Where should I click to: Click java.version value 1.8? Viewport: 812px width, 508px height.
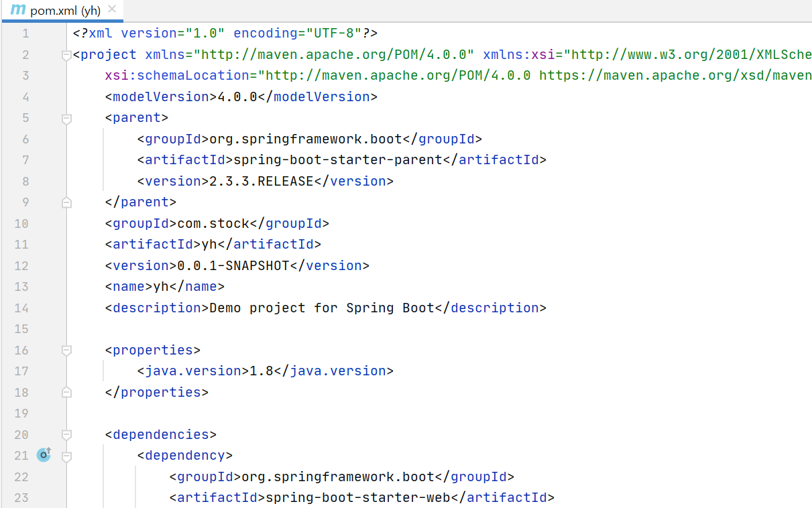(x=262, y=371)
